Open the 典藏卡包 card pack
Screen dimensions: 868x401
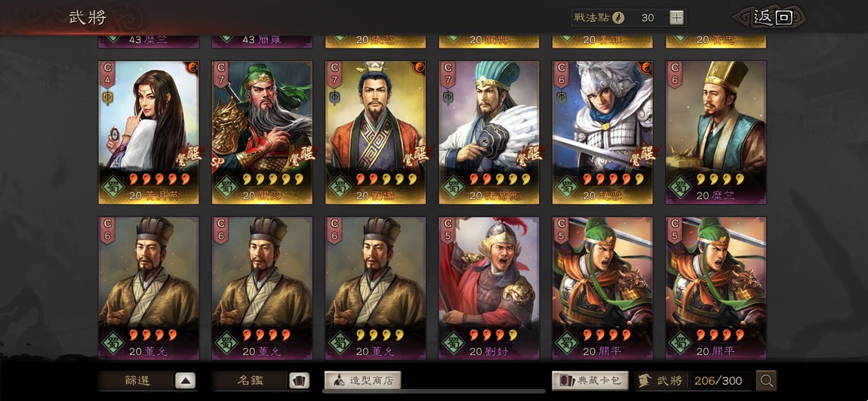click(x=590, y=381)
